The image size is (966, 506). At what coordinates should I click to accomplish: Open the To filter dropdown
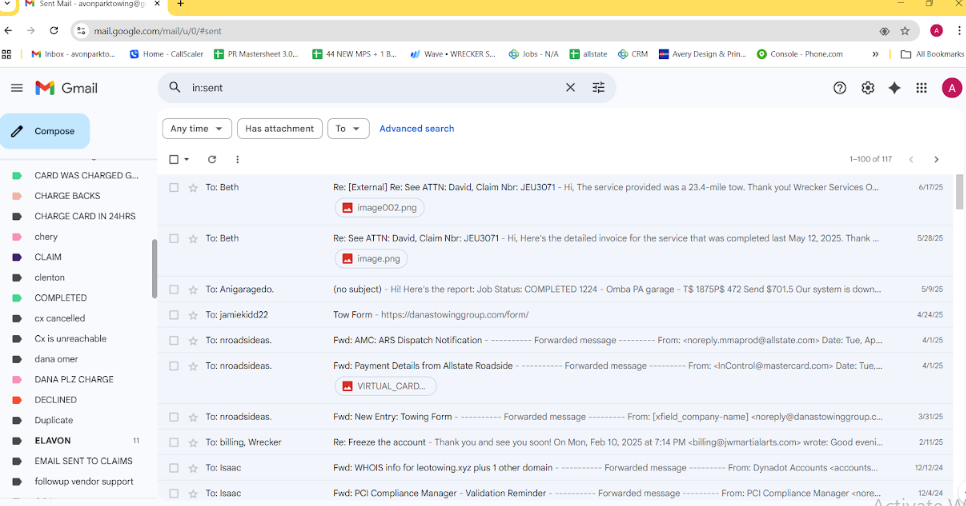(348, 129)
